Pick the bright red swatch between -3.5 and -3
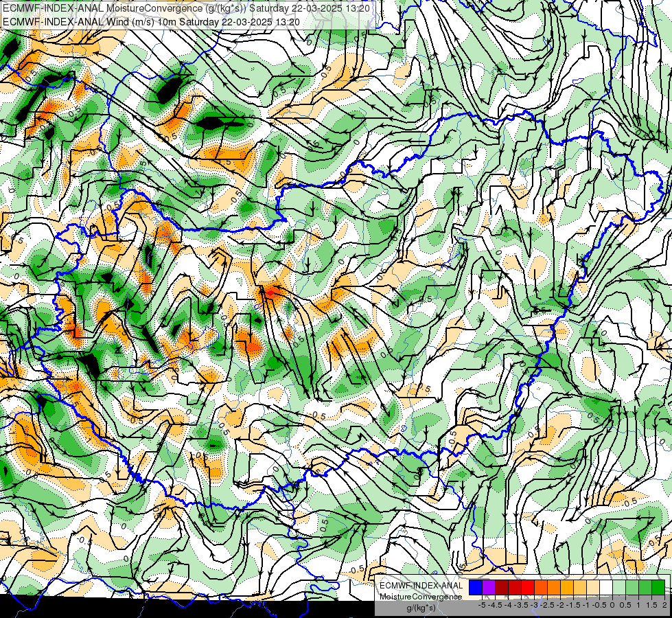This screenshot has height=618, width=672. (x=528, y=588)
